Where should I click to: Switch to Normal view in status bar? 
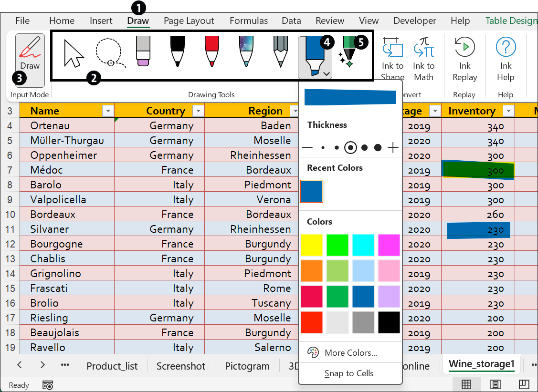(466, 385)
